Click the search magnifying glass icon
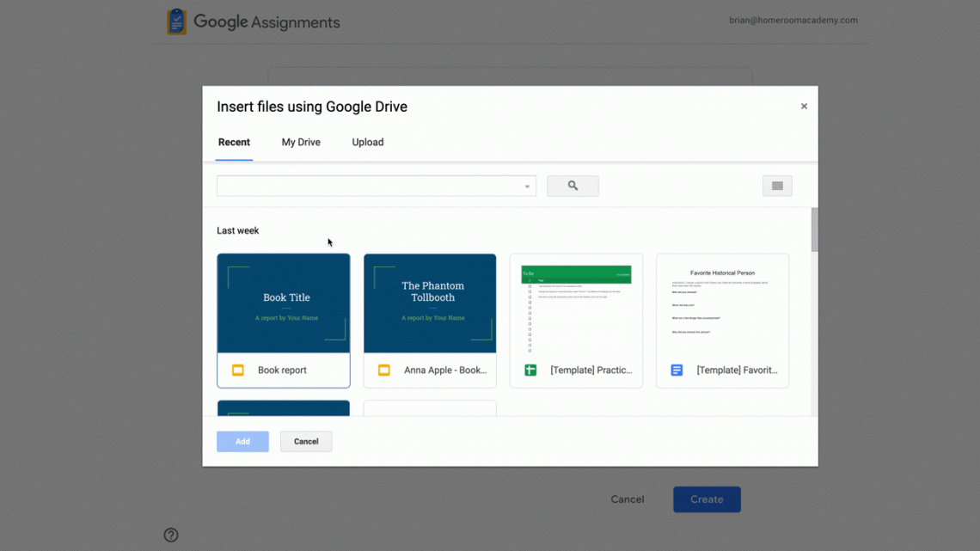Screen dimensions: 980x551 (x=573, y=186)
